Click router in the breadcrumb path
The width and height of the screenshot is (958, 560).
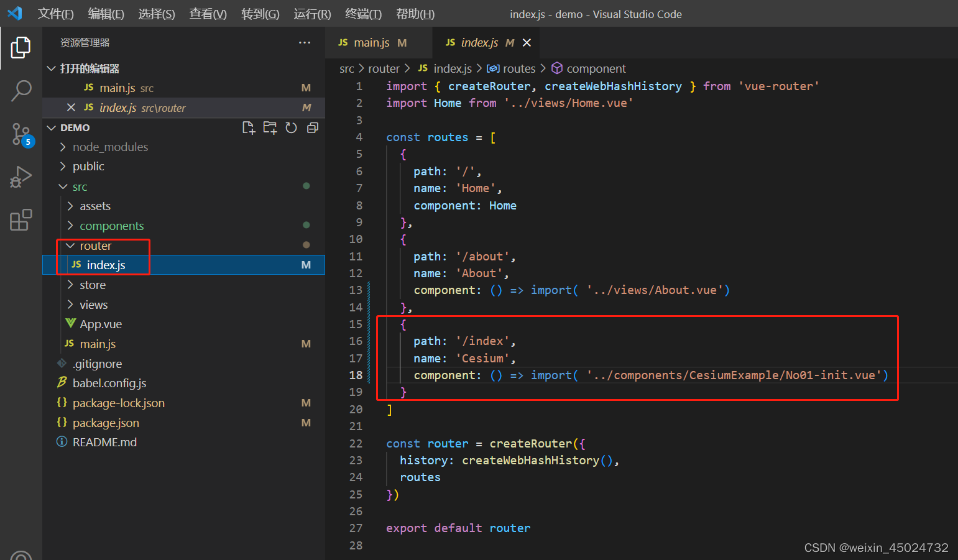click(x=384, y=68)
